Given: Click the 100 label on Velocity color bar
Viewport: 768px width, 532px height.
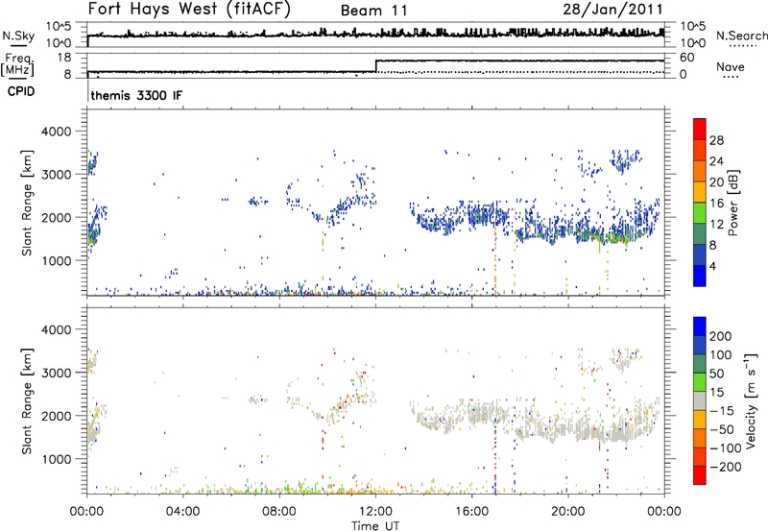Looking at the screenshot, I should [x=721, y=354].
